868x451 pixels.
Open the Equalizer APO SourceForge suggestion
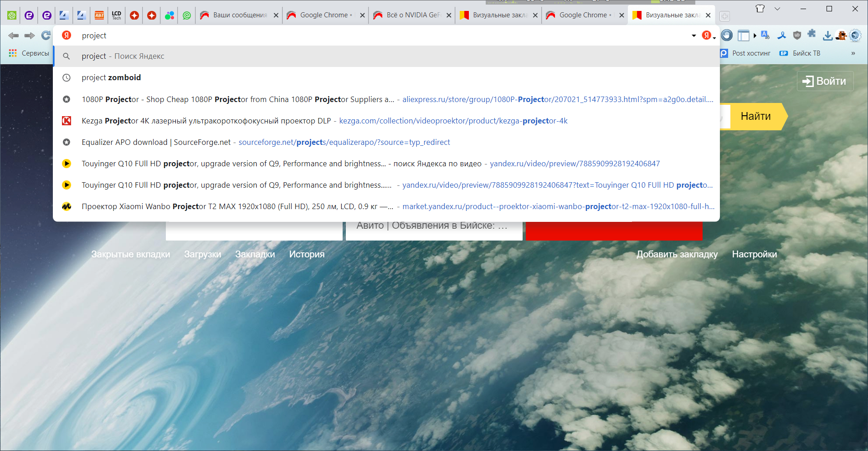(x=386, y=142)
